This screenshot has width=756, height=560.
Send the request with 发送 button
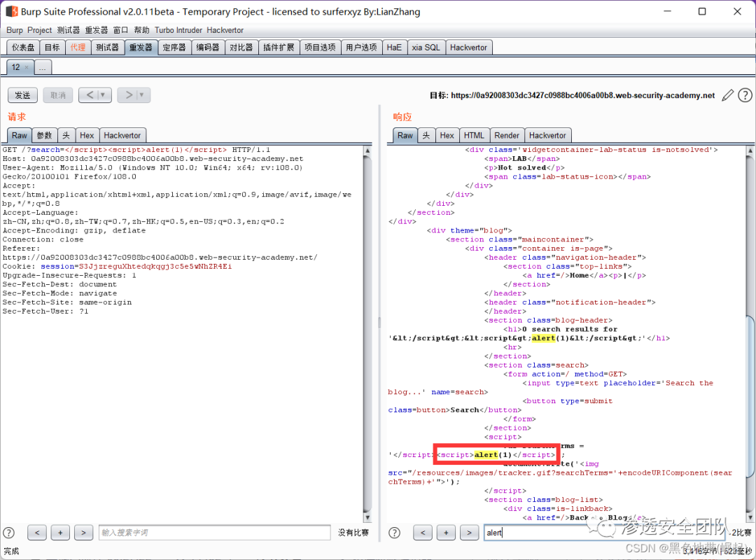(22, 95)
